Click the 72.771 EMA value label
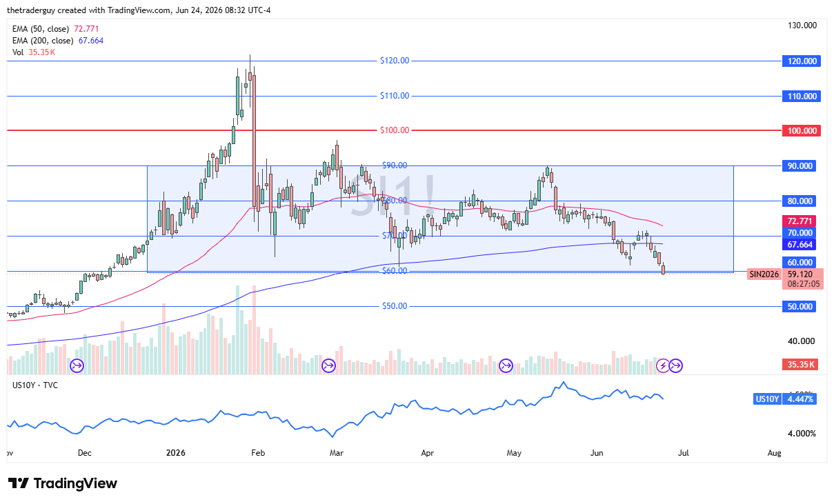Screen dimensions: 834x504 coord(800,221)
